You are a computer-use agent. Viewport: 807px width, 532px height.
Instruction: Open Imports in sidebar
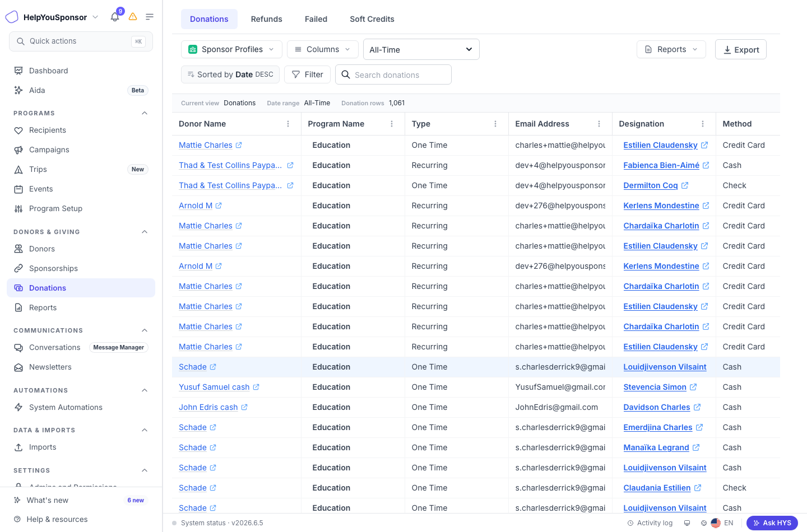pyautogui.click(x=81, y=447)
